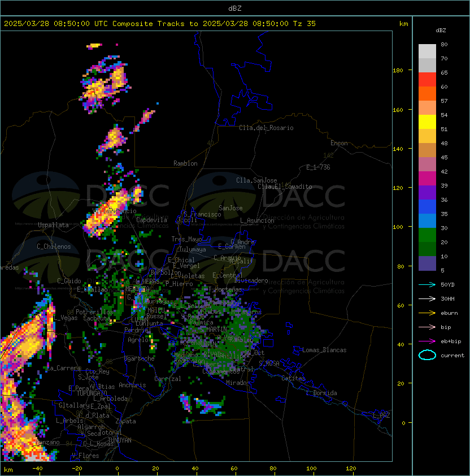
Task: Click the 'E_1-736' map label
Action: [x=318, y=167]
